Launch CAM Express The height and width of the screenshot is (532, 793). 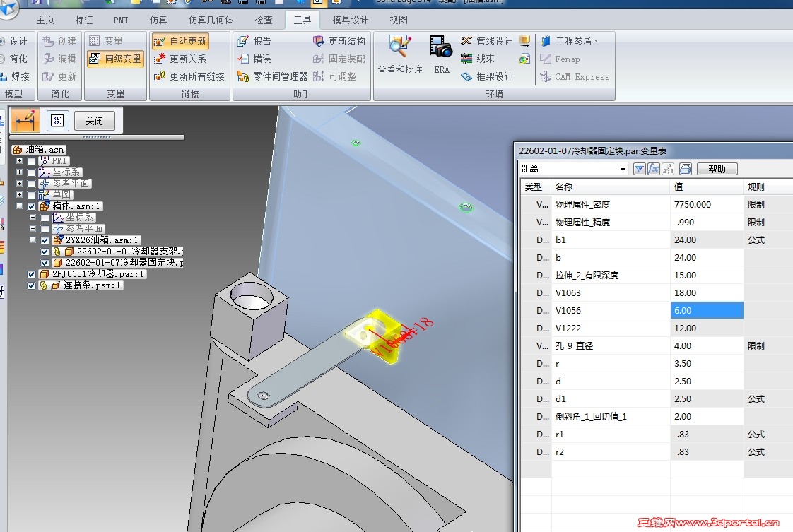click(x=575, y=77)
